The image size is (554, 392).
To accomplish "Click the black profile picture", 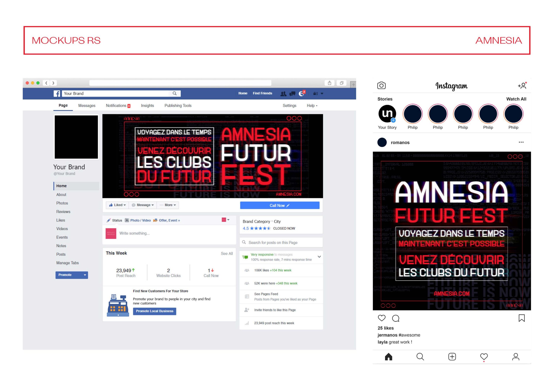I will (x=76, y=137).
